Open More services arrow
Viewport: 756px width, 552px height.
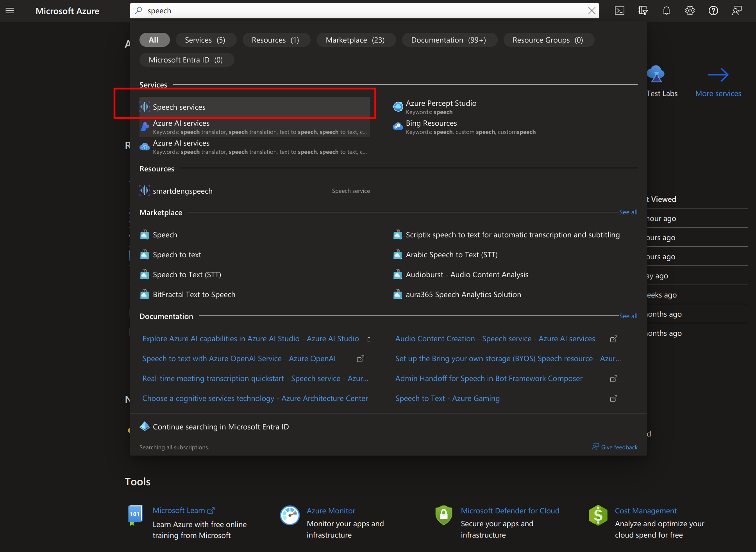click(718, 75)
